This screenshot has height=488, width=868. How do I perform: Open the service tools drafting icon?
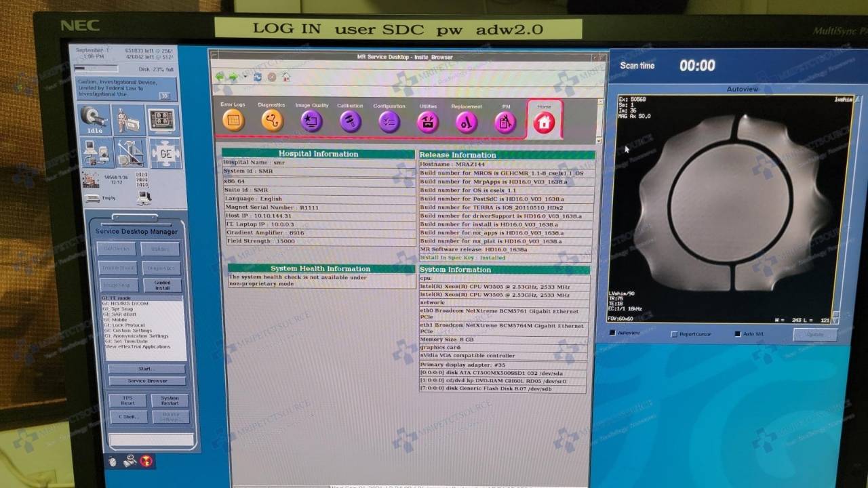pyautogui.click(x=130, y=152)
